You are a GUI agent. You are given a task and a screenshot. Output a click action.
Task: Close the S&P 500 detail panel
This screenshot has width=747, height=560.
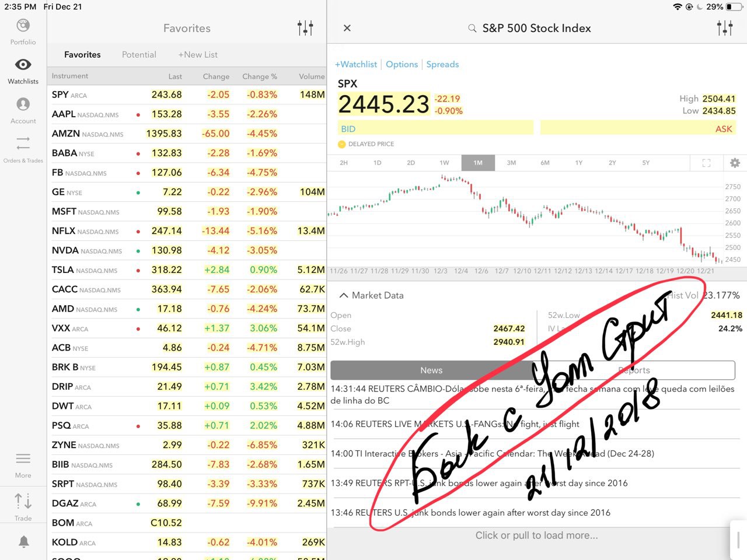[x=347, y=28]
